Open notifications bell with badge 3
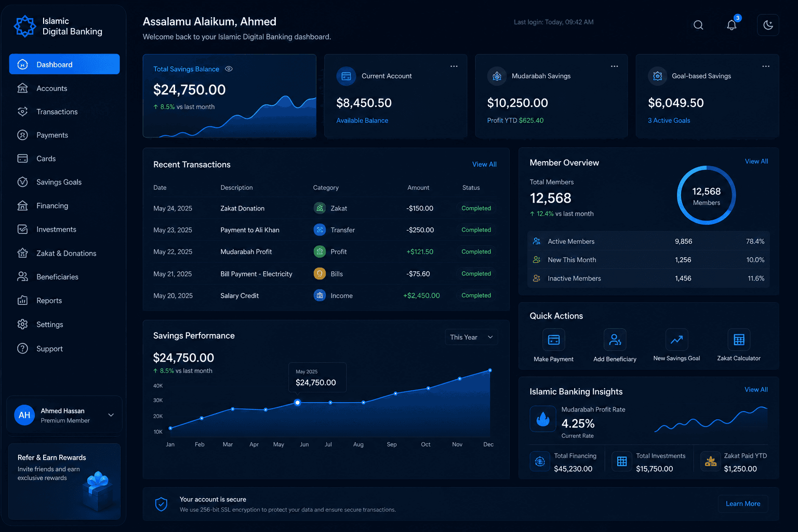The width and height of the screenshot is (798, 532). [731, 25]
